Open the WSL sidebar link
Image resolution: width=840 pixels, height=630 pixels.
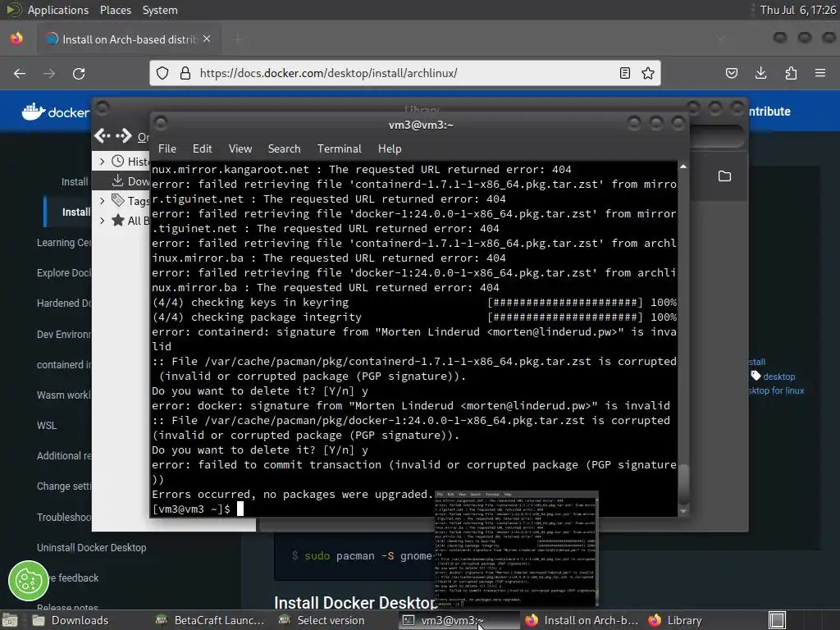(47, 426)
